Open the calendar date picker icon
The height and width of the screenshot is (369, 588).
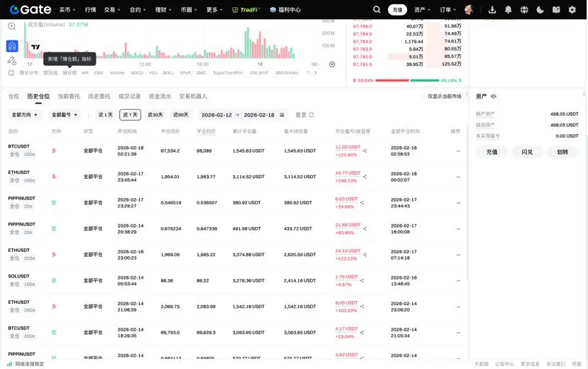282,115
